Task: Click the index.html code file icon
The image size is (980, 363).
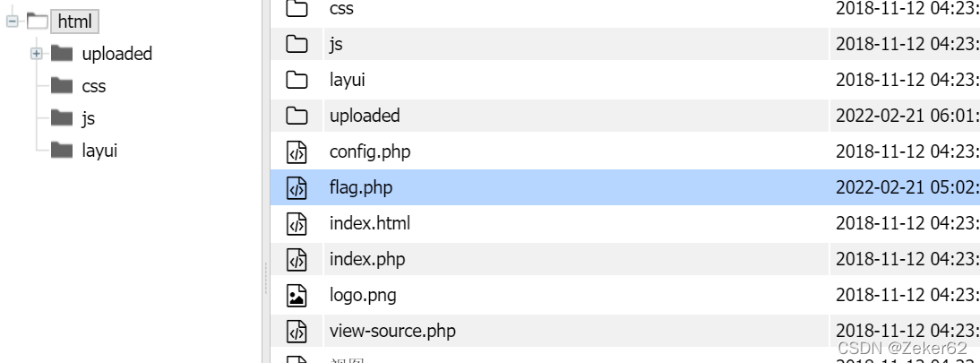Action: click(x=297, y=223)
